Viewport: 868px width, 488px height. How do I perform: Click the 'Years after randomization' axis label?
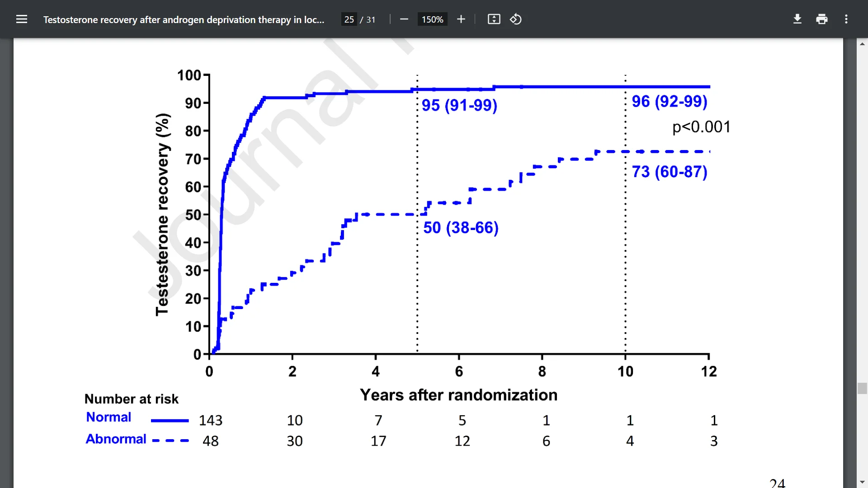pos(458,395)
